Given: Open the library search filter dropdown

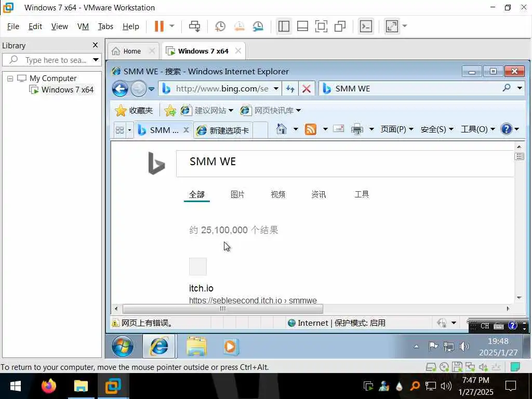Looking at the screenshot, I should [96, 60].
